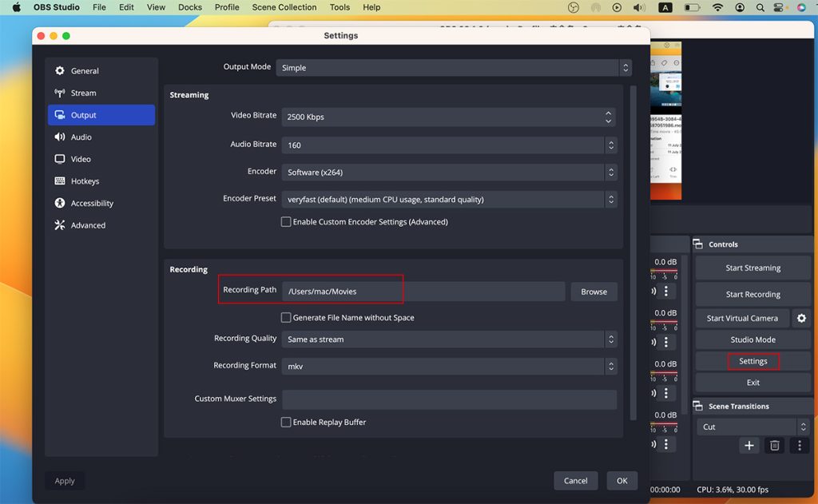Choose Recording Format from mkv dropdown
The image size is (818, 504).
[x=449, y=367]
